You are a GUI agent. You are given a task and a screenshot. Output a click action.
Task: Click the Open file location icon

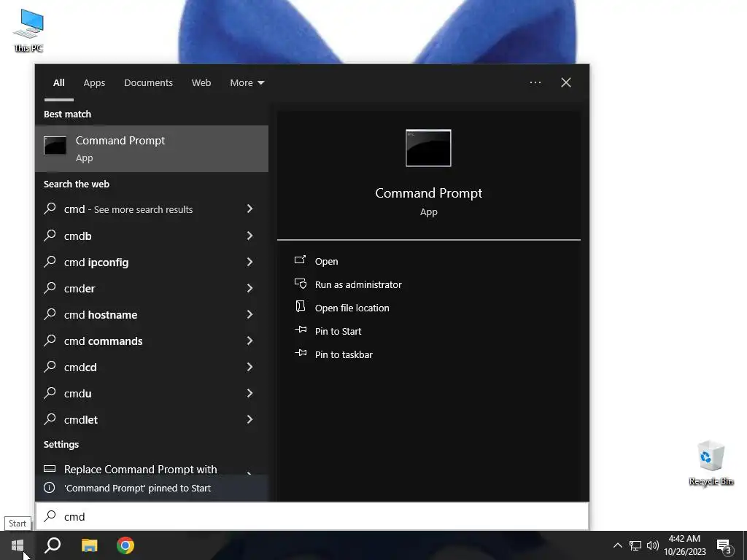click(x=300, y=307)
